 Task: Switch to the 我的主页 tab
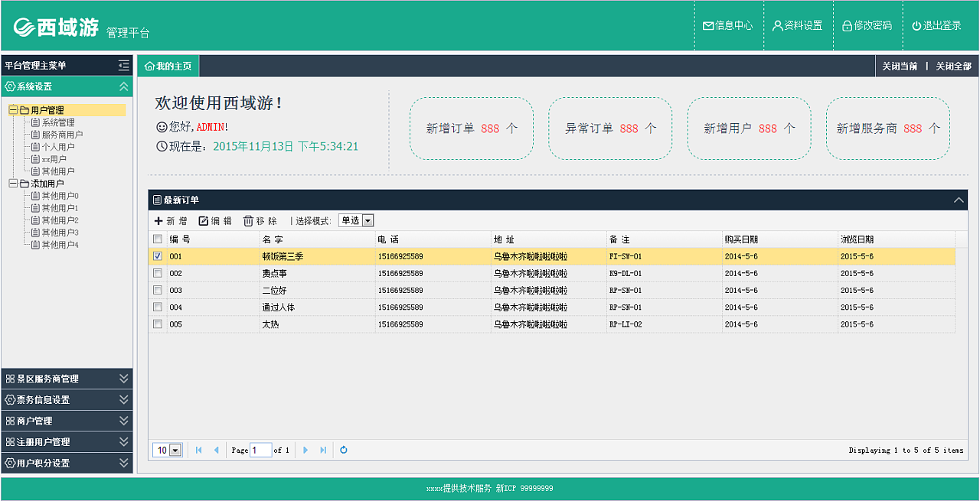click(x=168, y=66)
